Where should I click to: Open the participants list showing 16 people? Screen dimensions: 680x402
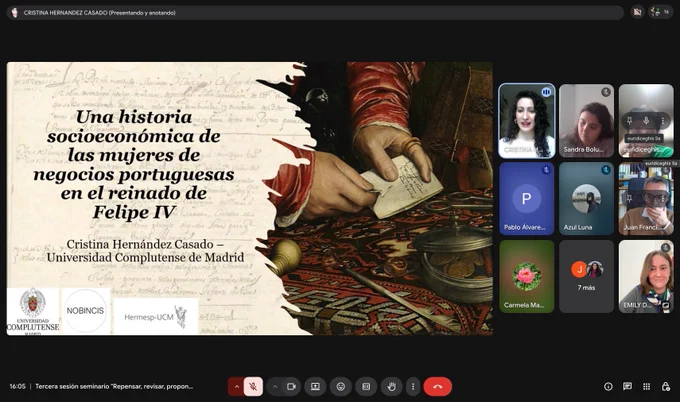660,12
